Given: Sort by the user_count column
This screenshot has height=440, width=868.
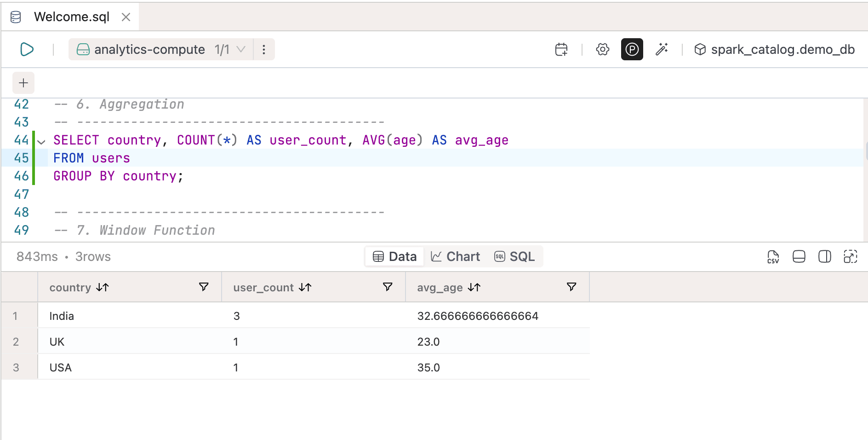Looking at the screenshot, I should tap(305, 288).
